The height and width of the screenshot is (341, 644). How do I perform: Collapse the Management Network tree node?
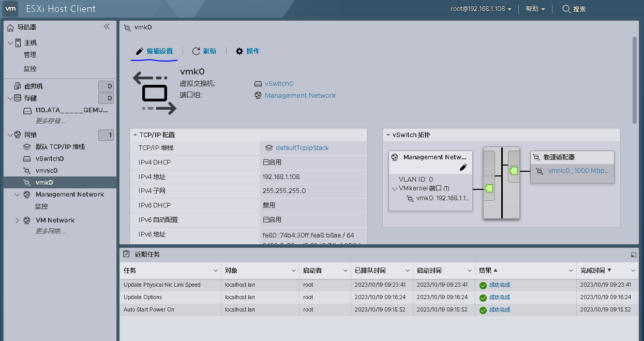18,195
